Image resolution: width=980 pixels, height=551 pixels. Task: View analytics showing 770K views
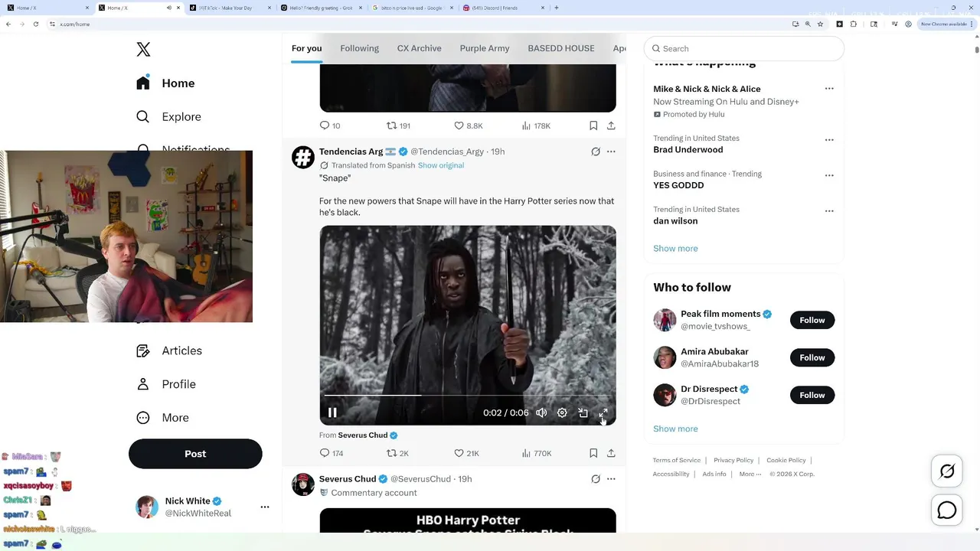(536, 453)
